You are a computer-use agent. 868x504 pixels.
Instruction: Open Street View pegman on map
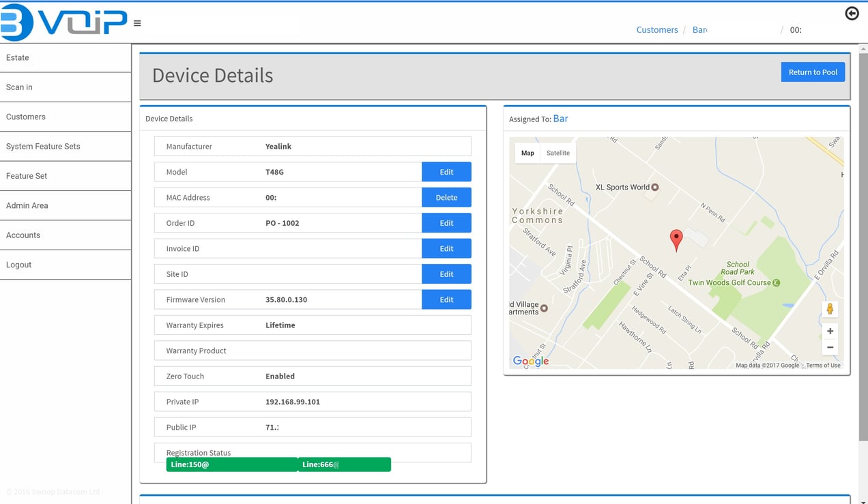click(830, 309)
